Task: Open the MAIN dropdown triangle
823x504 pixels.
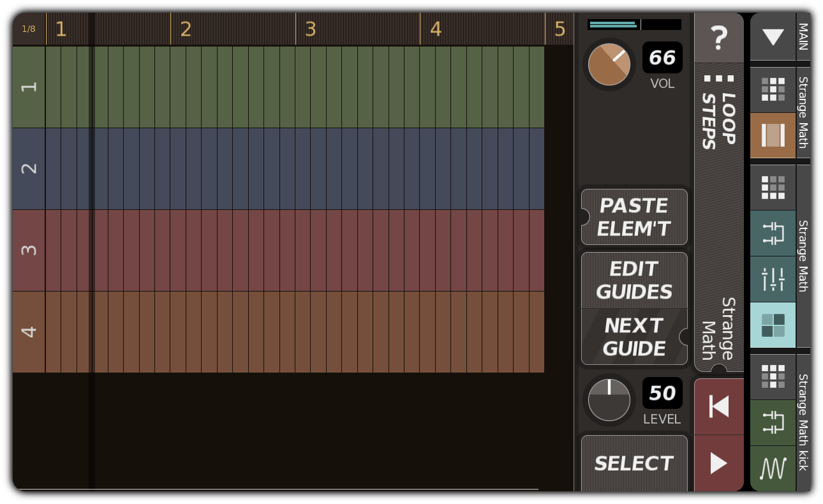Action: click(773, 37)
